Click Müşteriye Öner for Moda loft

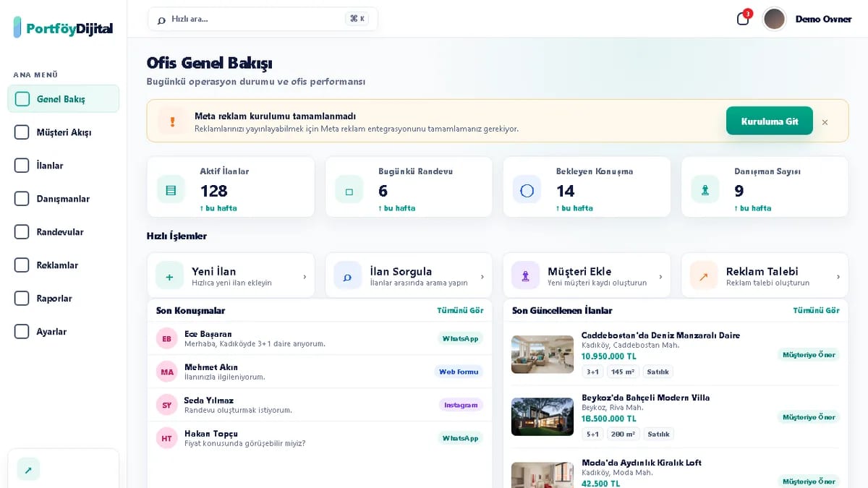pos(809,481)
